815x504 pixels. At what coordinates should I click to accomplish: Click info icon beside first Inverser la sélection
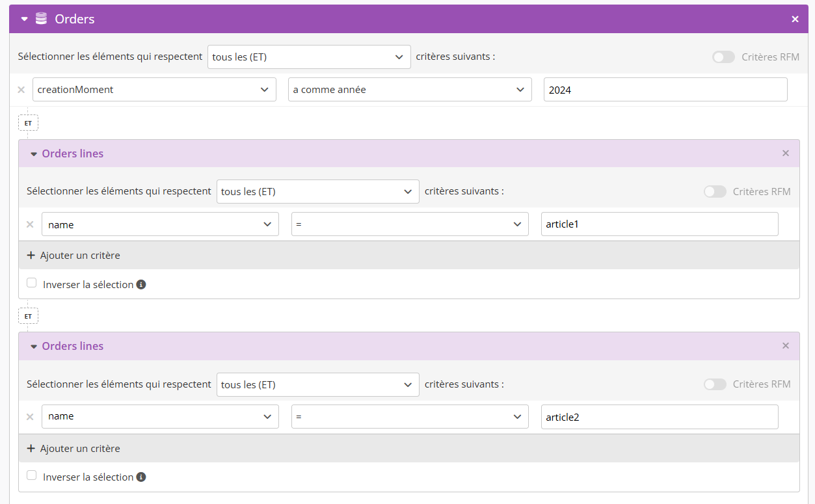point(141,285)
